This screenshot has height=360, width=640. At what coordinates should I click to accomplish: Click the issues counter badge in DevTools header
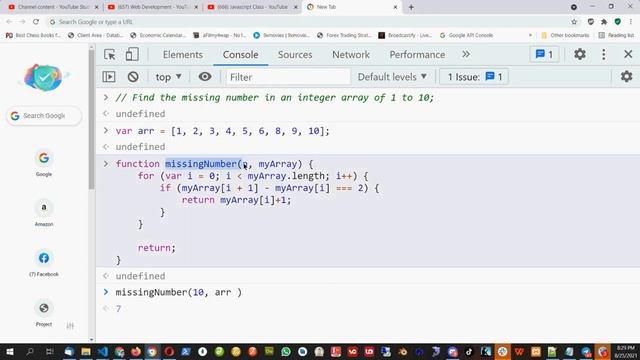pos(544,54)
